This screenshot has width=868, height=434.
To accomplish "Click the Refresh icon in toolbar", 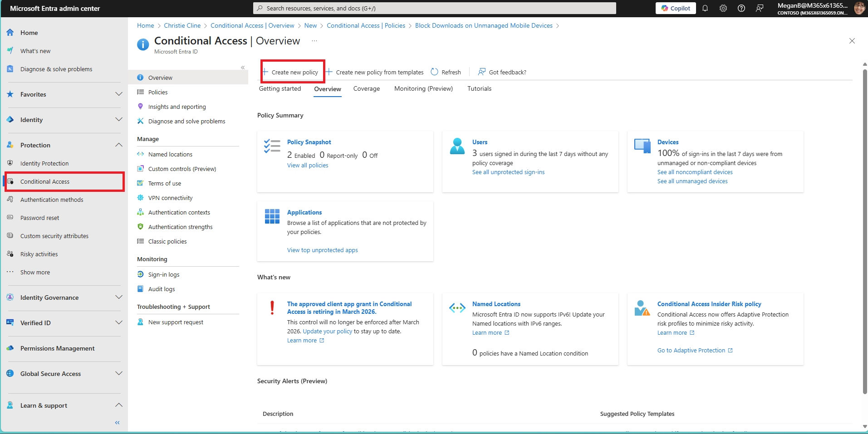I will [x=435, y=72].
